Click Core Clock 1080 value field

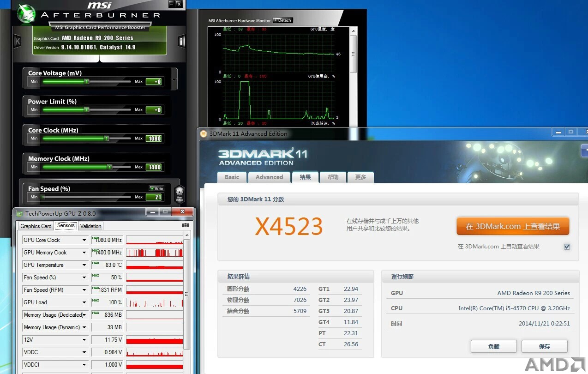click(154, 139)
